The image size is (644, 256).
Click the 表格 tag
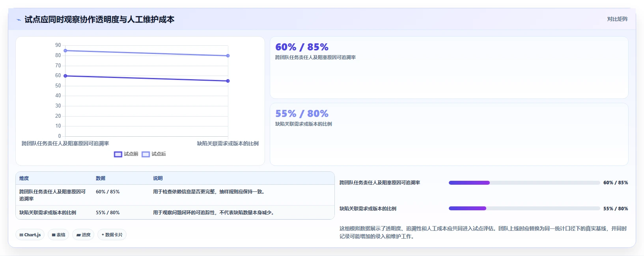point(58,235)
